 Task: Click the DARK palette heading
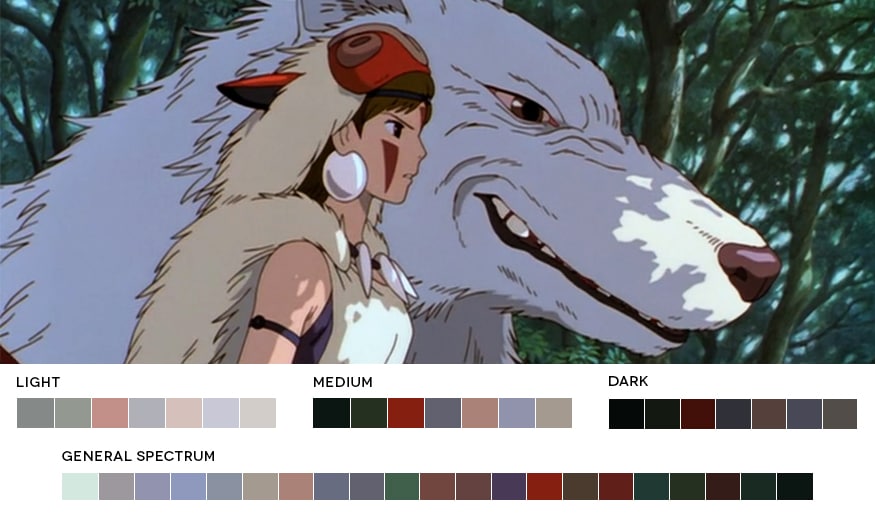(628, 381)
